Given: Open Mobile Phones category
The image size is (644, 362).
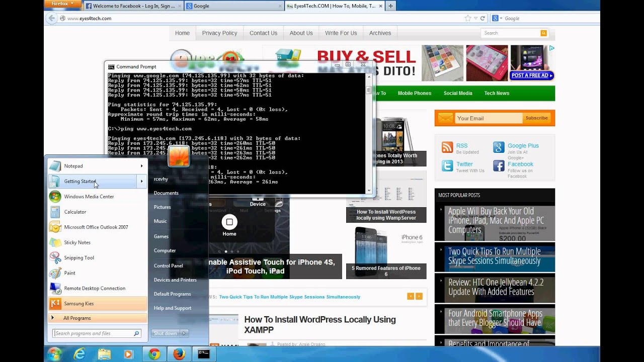Looking at the screenshot, I should coord(415,93).
